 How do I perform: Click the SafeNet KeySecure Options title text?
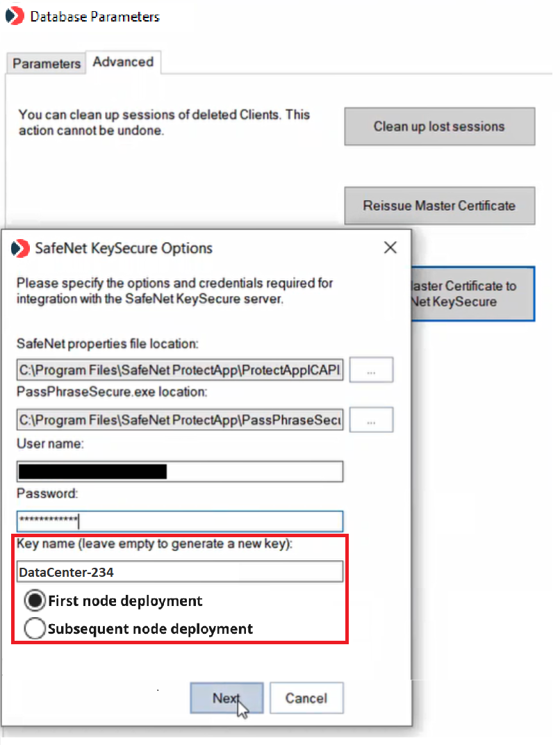pyautogui.click(x=124, y=248)
